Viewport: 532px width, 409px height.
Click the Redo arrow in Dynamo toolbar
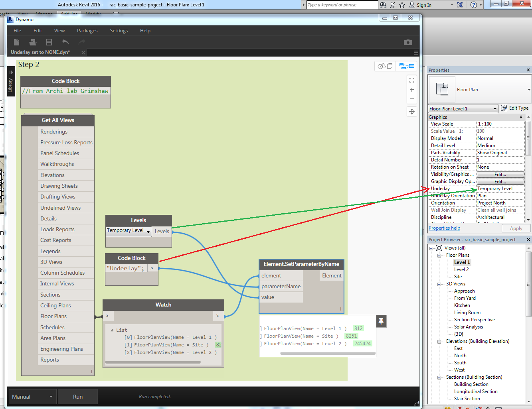82,42
